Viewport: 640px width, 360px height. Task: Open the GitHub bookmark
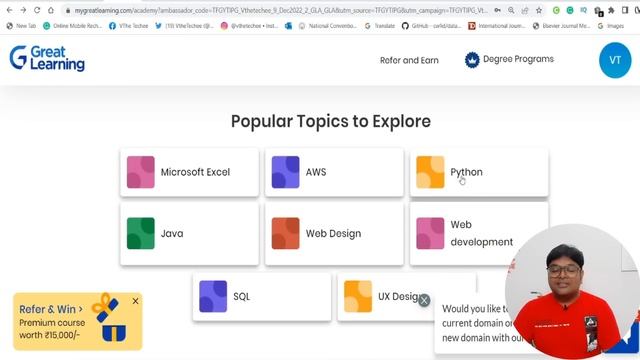[x=431, y=26]
